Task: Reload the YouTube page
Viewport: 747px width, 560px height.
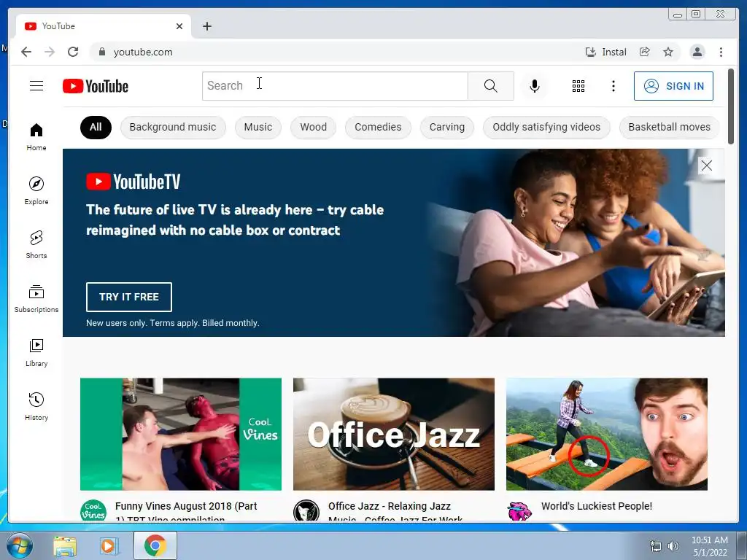Action: [73, 52]
